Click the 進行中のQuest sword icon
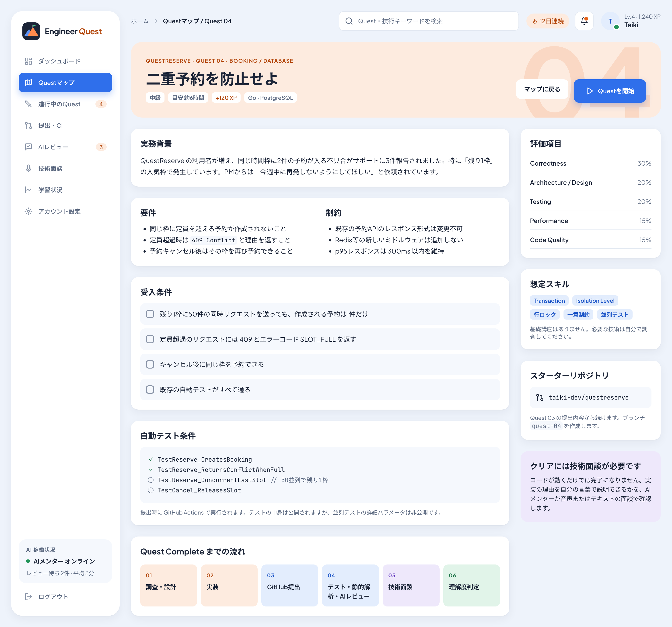This screenshot has width=672, height=627. tap(28, 104)
